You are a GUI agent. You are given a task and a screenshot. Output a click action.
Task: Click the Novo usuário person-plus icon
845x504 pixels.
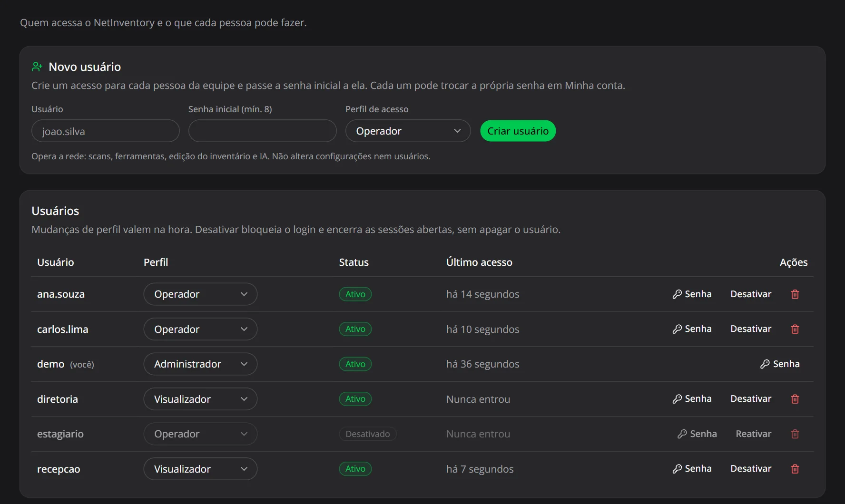coord(37,67)
